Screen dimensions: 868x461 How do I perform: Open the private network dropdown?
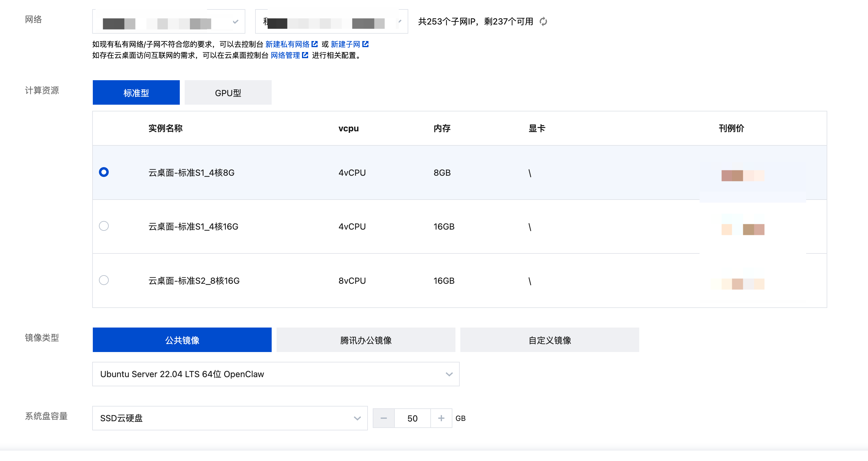pyautogui.click(x=168, y=21)
